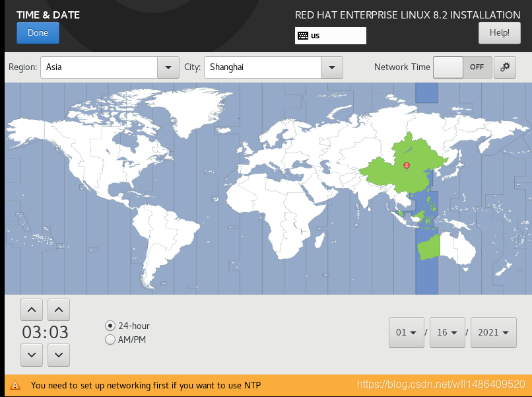
Task: Click the Region field showing Asia
Action: pyautogui.click(x=99, y=67)
